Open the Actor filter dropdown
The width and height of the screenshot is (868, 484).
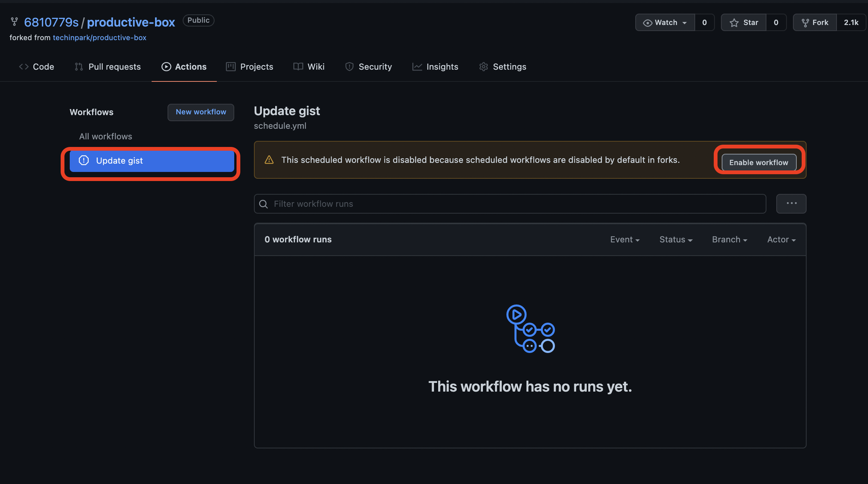point(781,239)
